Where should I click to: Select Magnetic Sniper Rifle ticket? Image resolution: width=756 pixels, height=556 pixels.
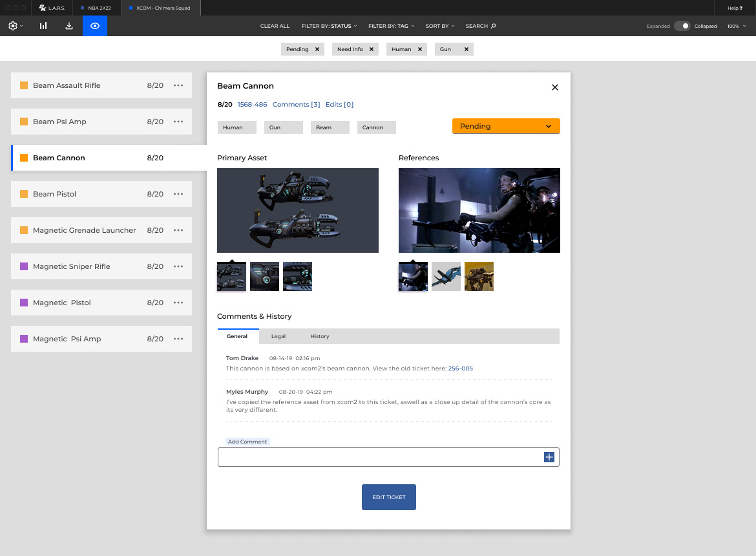pyautogui.click(x=101, y=266)
